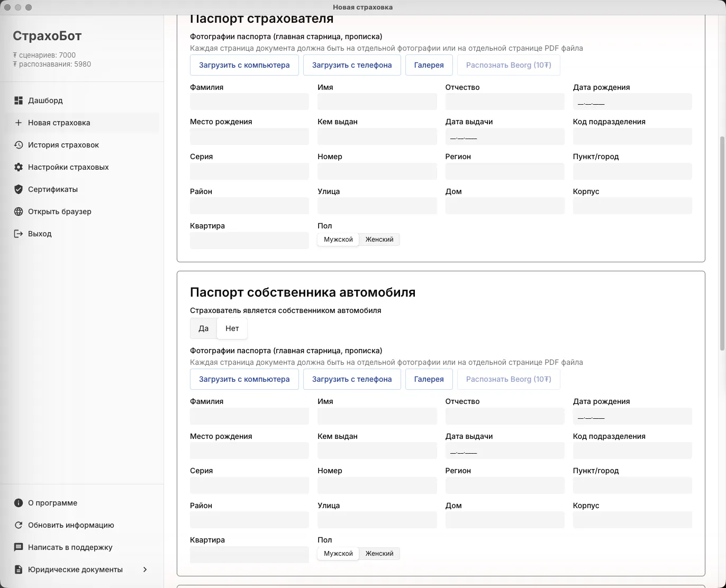Open the Сертификаты section
Image resolution: width=726 pixels, height=588 pixels.
pyautogui.click(x=82, y=189)
